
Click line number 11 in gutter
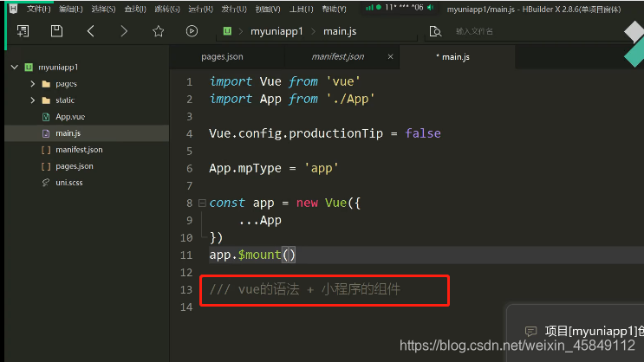[186, 255]
